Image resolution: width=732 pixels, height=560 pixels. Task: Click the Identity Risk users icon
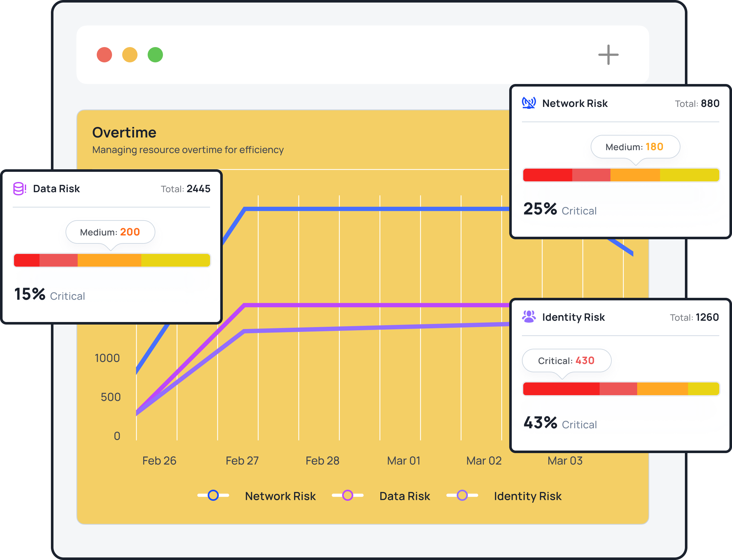[529, 317]
